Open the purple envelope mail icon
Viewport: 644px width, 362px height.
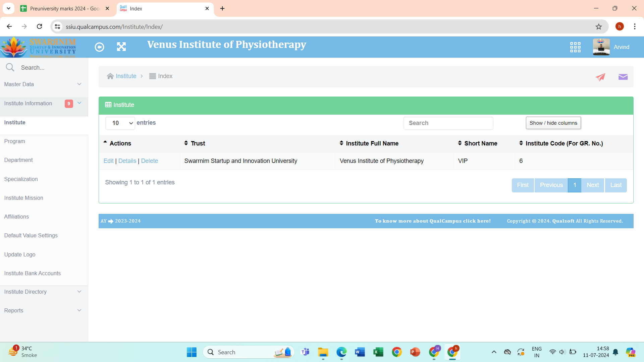623,77
